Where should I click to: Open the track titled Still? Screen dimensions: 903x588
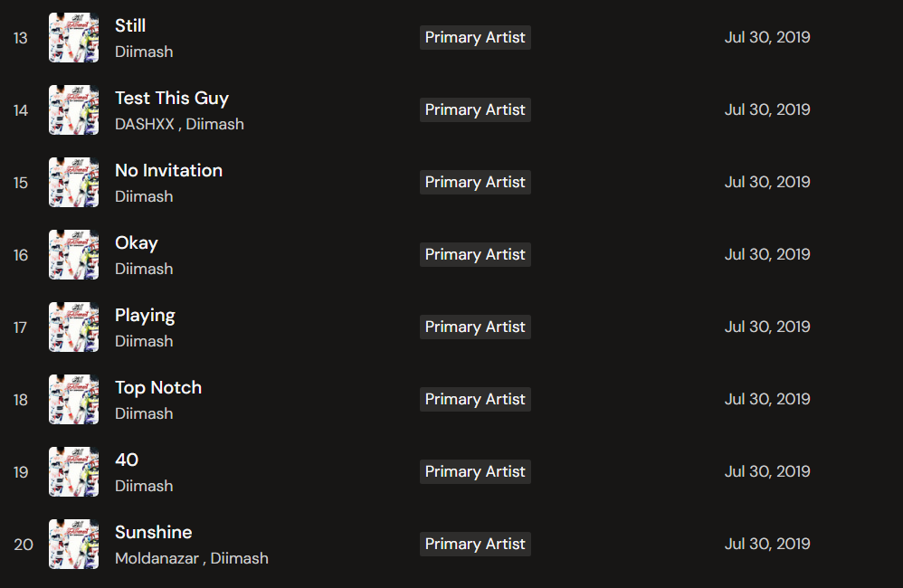(x=130, y=25)
